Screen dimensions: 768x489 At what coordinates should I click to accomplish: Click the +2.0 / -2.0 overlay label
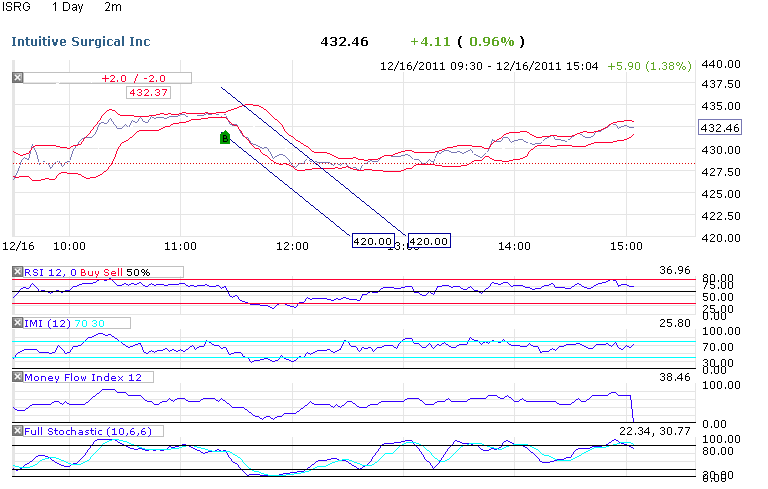(133, 78)
